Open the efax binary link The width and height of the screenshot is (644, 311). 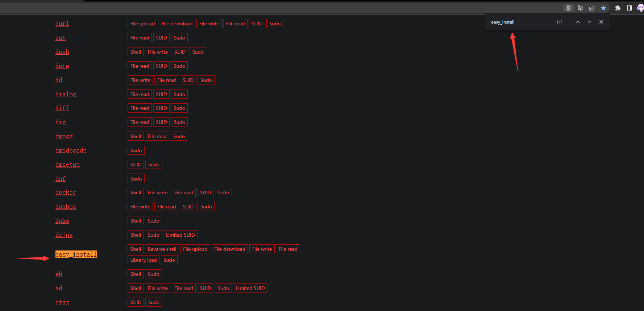point(62,302)
